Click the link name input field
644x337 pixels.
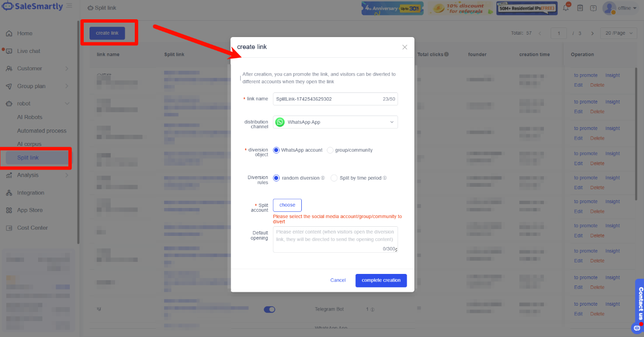335,99
